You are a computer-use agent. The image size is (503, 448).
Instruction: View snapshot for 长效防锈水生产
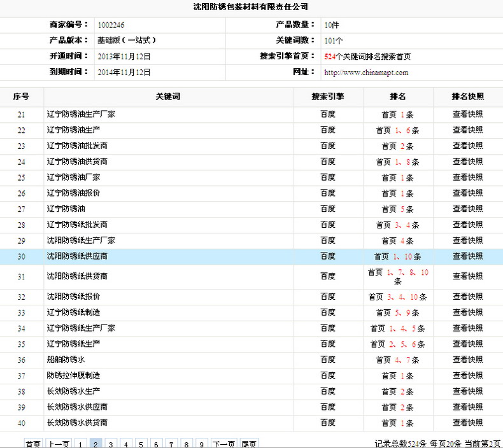pyautogui.click(x=468, y=391)
